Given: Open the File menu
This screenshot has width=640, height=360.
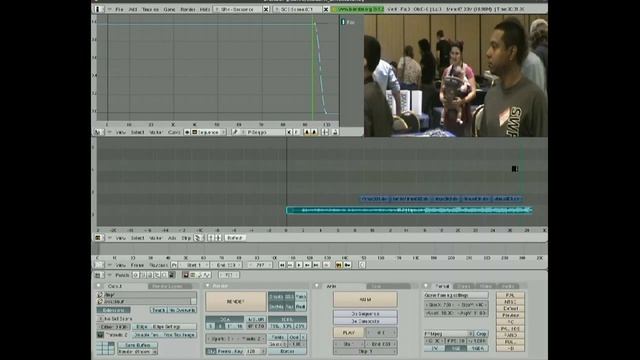Looking at the screenshot, I should coord(120,9).
